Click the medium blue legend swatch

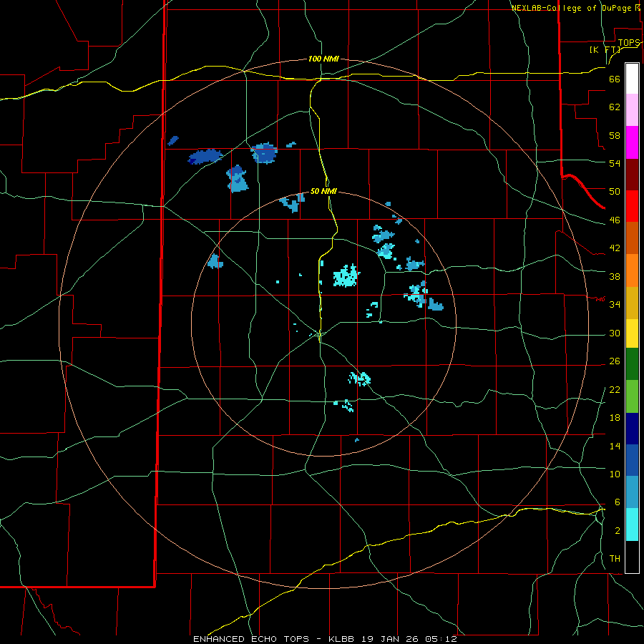click(632, 460)
